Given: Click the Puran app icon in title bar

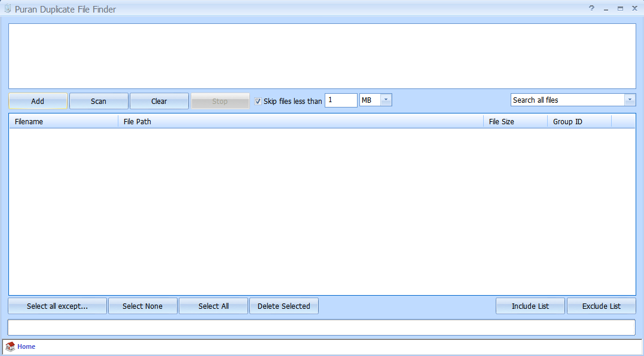Looking at the screenshot, I should tap(8, 9).
